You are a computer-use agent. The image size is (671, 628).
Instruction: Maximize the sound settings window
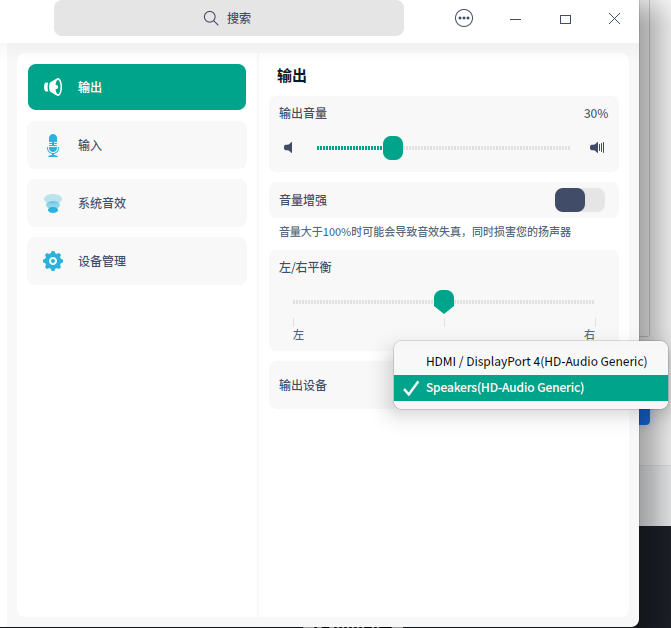(x=565, y=19)
